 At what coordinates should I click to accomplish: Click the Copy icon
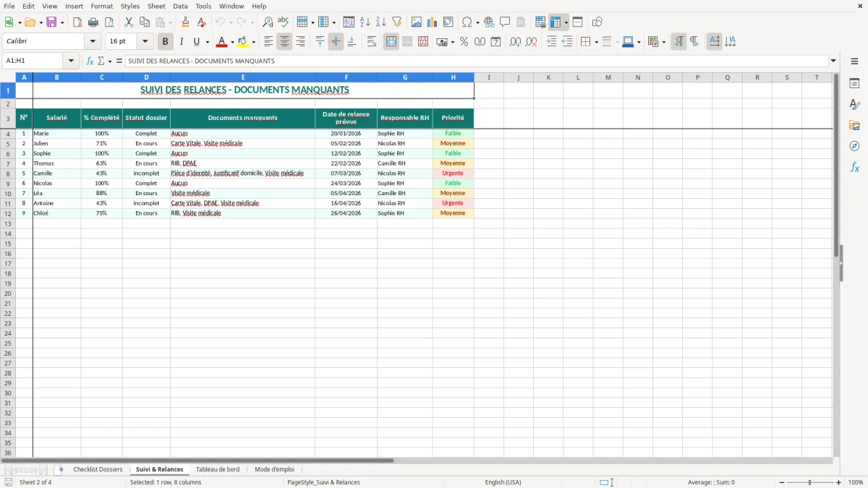tap(145, 22)
